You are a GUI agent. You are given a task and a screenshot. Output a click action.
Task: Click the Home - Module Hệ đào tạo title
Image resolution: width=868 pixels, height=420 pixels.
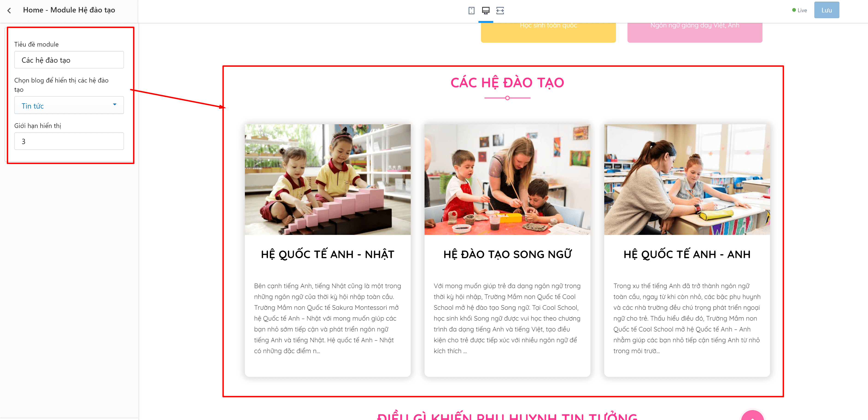pos(69,10)
